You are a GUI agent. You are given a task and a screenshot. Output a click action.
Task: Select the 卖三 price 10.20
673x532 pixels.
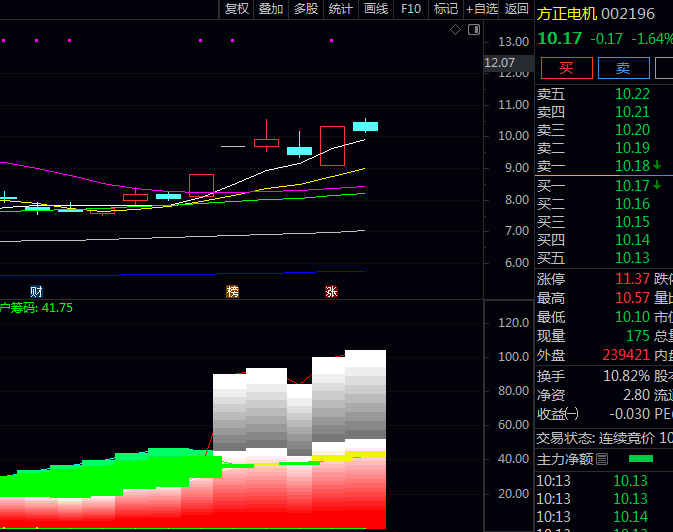point(632,130)
